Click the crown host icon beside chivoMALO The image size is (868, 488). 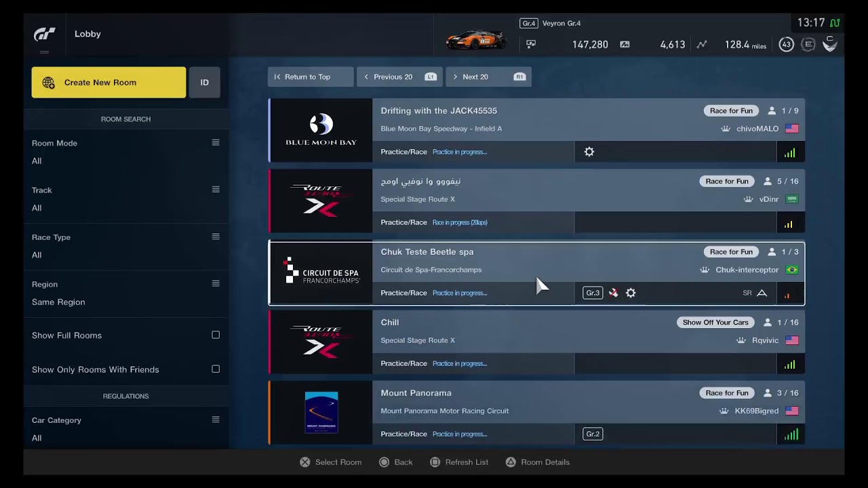click(725, 129)
